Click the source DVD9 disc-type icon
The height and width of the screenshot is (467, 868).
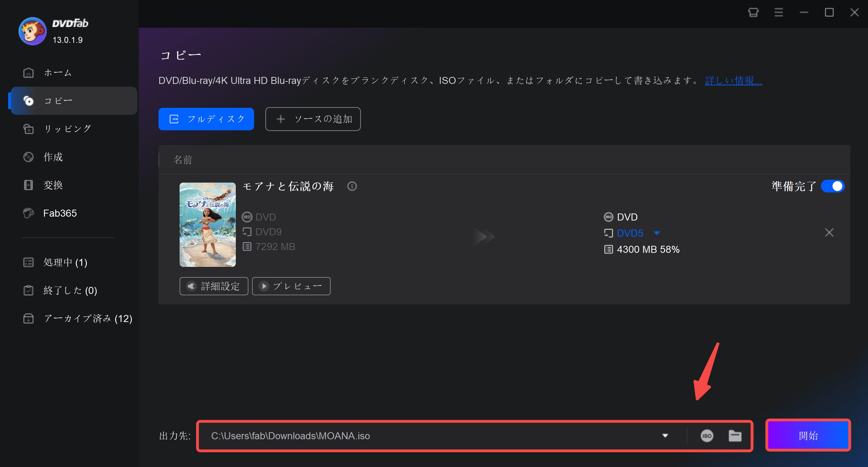tap(247, 232)
